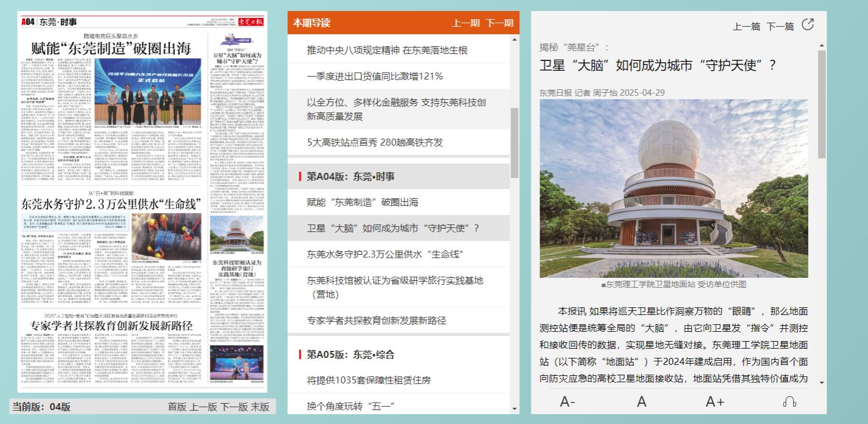
Task: Jump to last page 末版
Action: (x=261, y=407)
